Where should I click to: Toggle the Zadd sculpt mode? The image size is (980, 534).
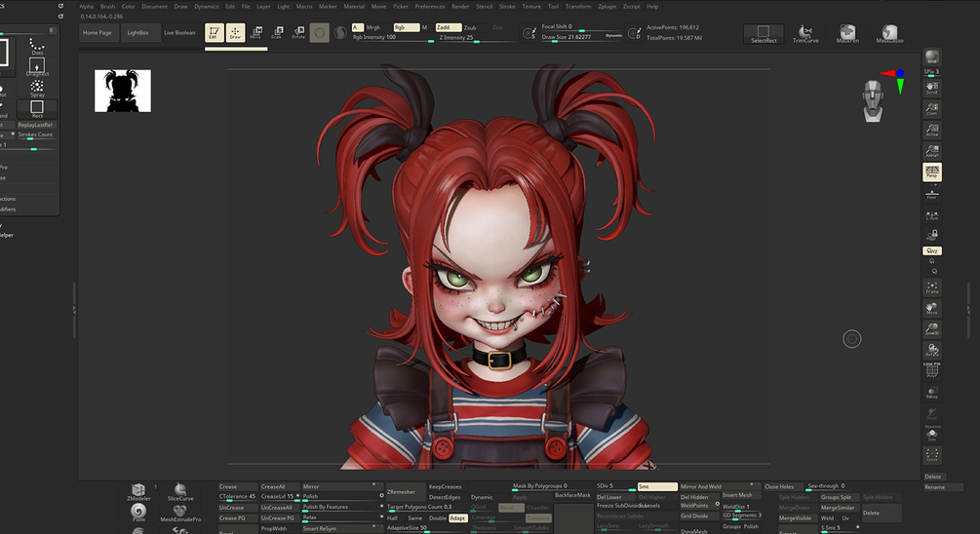tap(448, 27)
